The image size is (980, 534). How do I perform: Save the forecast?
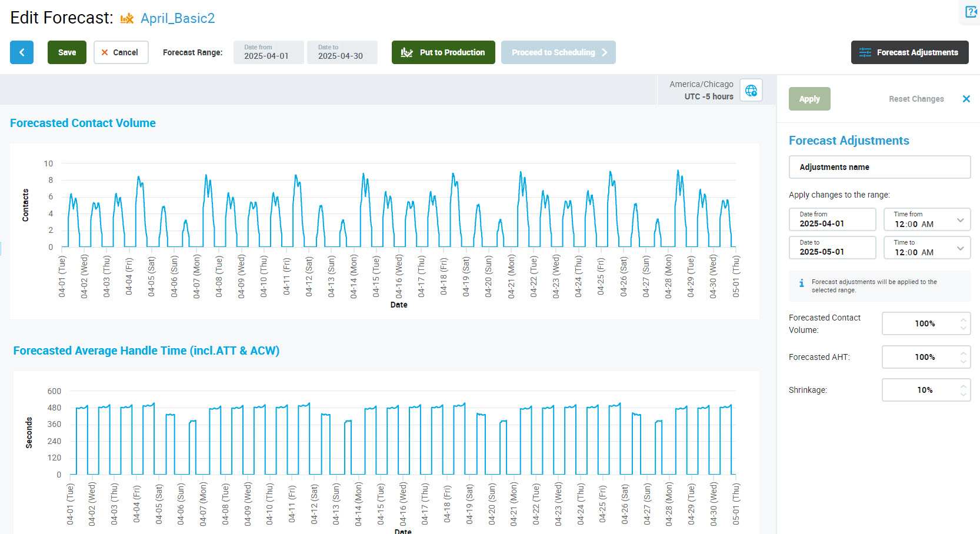coord(66,52)
